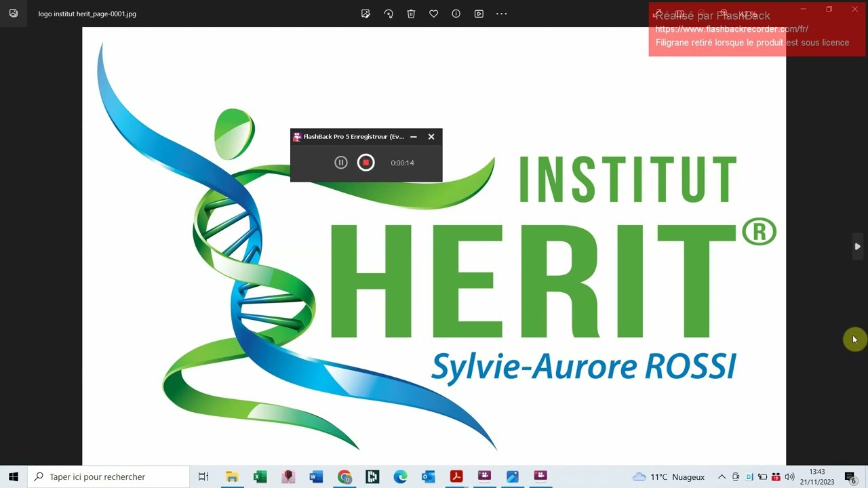The height and width of the screenshot is (488, 868).
Task: Open Adobe Acrobat from the taskbar
Action: click(456, 476)
